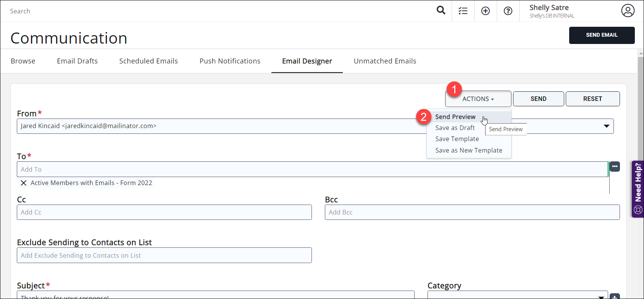Open the Push Notifications tab
The width and height of the screenshot is (644, 299).
click(x=230, y=61)
